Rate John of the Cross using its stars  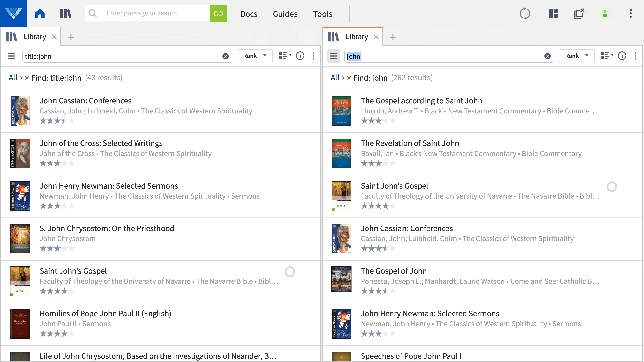57,163
